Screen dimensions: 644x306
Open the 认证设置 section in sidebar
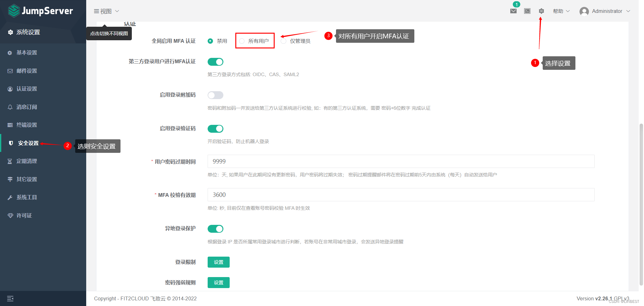26,89
